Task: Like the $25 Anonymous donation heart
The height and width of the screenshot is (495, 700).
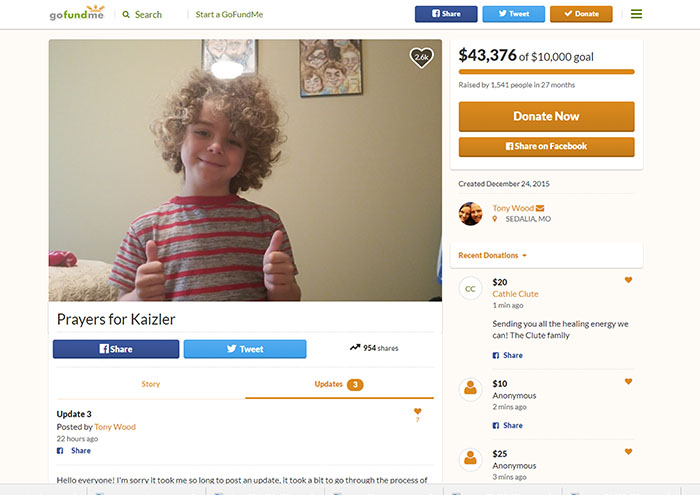Action: point(628,451)
